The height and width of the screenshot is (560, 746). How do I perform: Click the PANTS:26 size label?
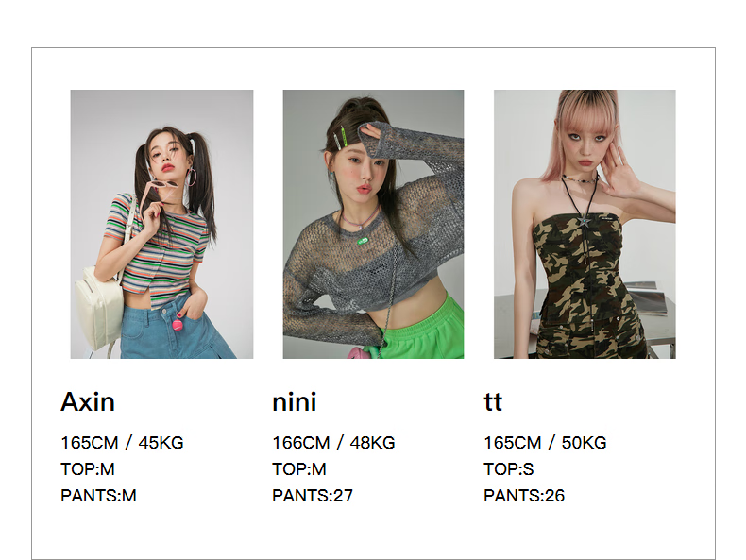[x=524, y=496]
